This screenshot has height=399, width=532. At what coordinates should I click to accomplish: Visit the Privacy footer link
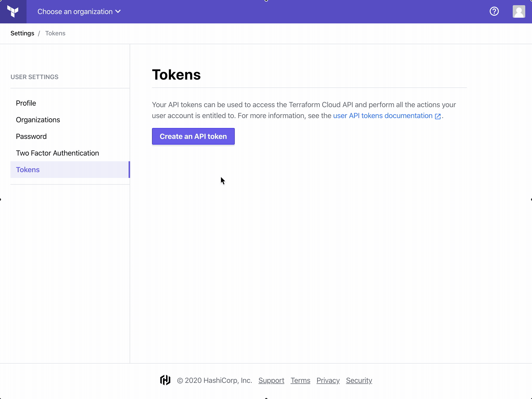tap(328, 380)
